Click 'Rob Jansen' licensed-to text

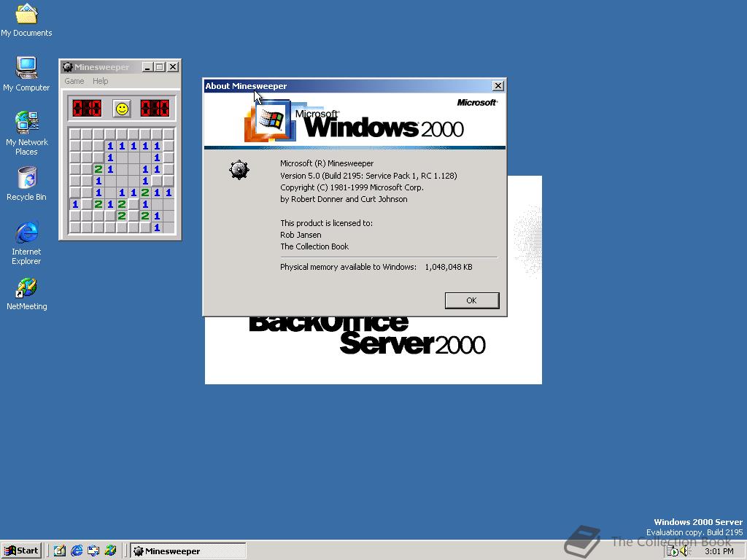[x=301, y=235]
